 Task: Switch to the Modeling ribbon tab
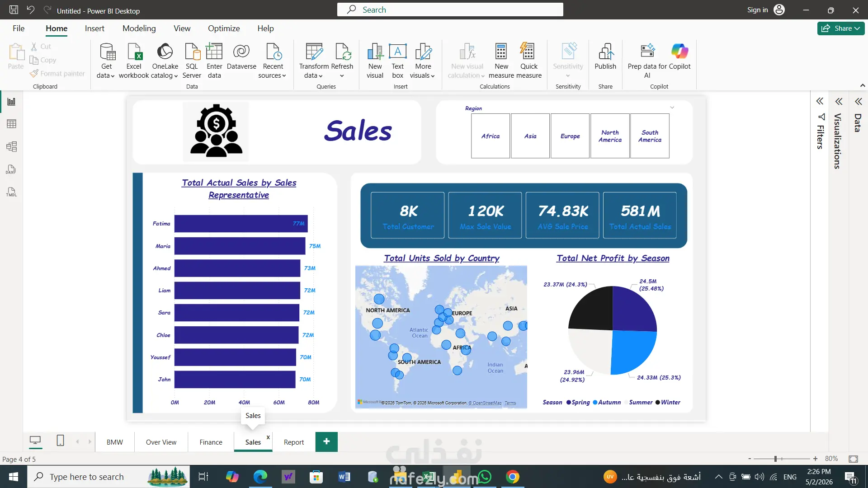tap(139, 28)
